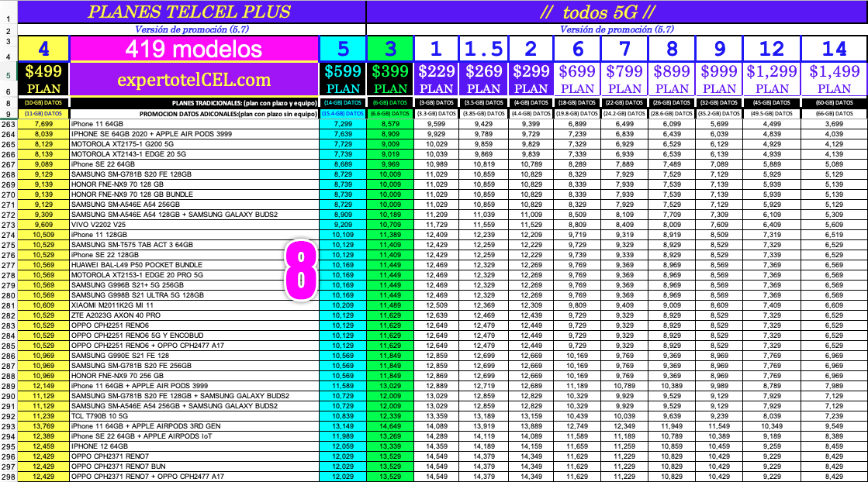Select the "PLANES TELCEL PLUS" title cell
This screenshot has height=482, width=868.
coord(192,12)
